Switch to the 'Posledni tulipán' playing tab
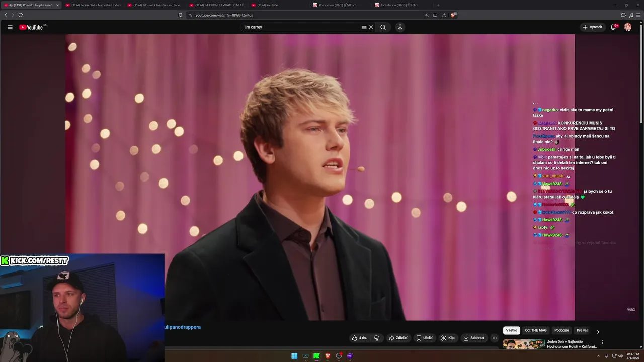 (31, 5)
